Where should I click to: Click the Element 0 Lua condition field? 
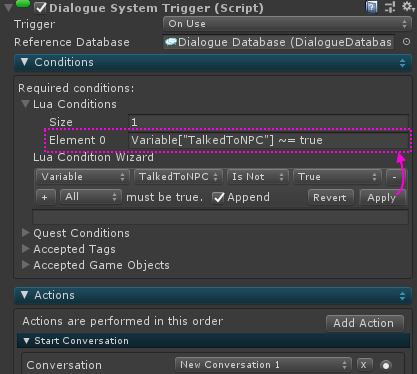[x=268, y=140]
